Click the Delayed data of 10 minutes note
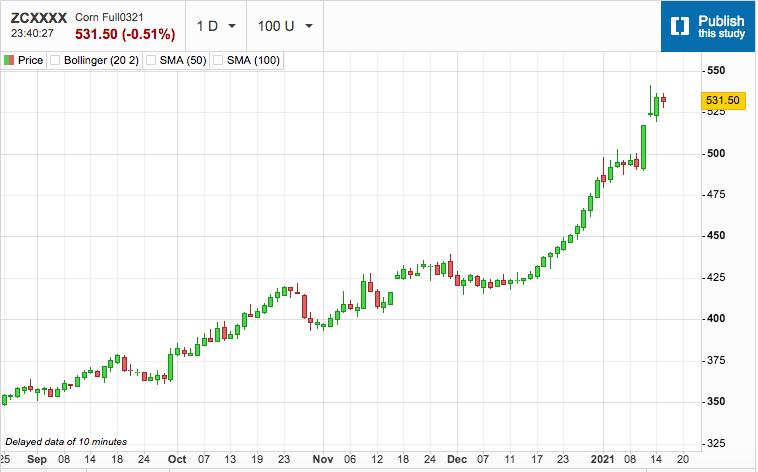This screenshot has height=472, width=758. click(x=66, y=442)
